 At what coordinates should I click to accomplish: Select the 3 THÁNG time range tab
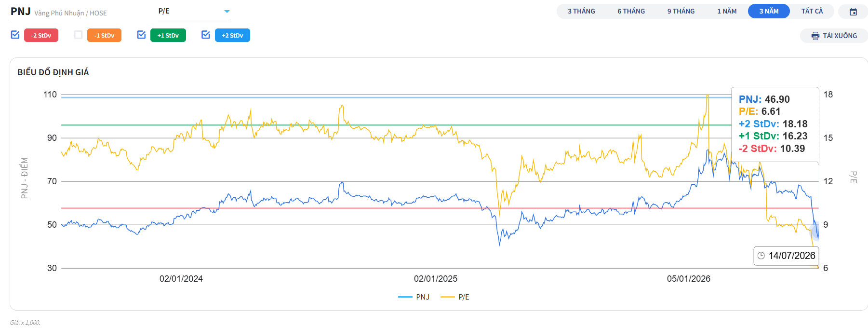point(581,11)
